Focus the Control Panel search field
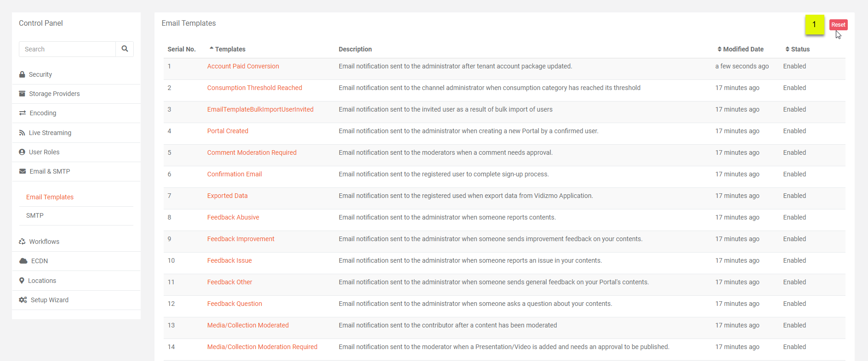 click(x=67, y=49)
